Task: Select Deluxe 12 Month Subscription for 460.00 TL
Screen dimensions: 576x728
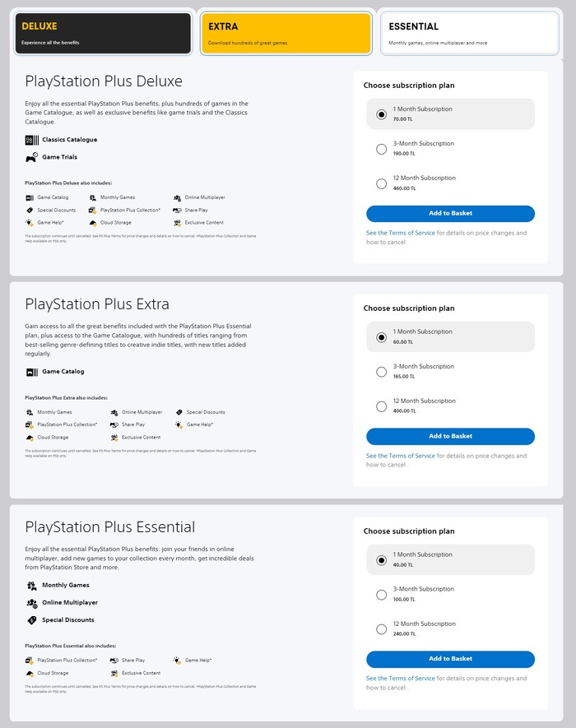Action: pos(381,183)
